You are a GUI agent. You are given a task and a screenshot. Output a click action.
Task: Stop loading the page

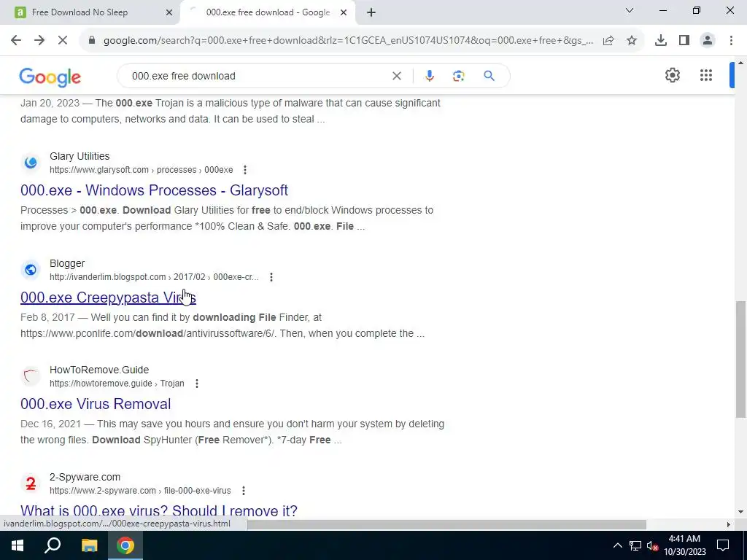63,41
